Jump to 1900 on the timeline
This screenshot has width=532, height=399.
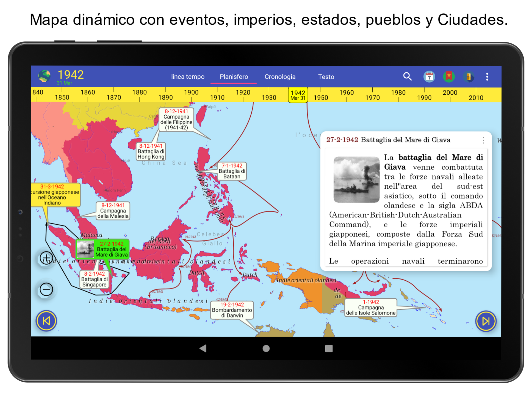point(191,92)
